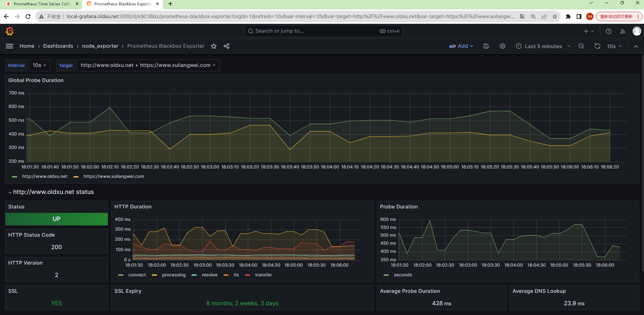Open the Dashboards breadcrumb
This screenshot has height=315, width=644.
(x=58, y=46)
